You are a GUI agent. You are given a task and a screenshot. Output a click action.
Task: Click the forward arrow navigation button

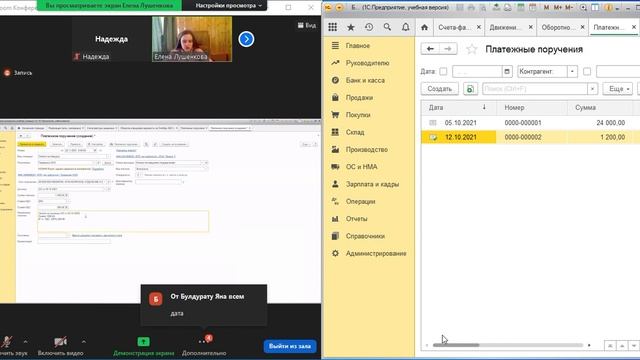pos(448,49)
